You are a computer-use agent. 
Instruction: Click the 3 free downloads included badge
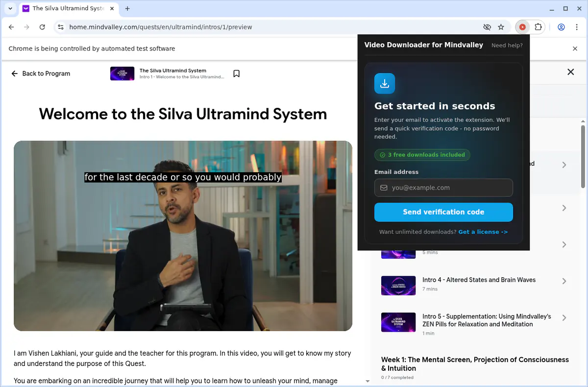422,155
